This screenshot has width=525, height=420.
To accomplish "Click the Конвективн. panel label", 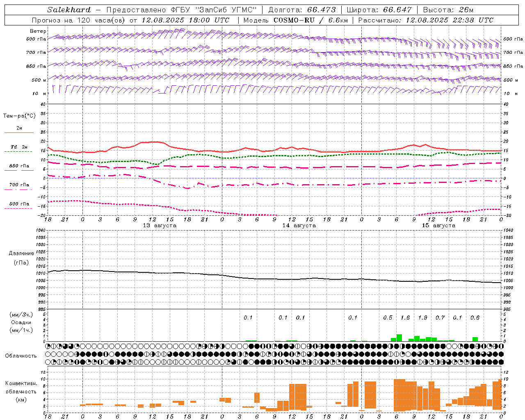I will pos(21,383).
